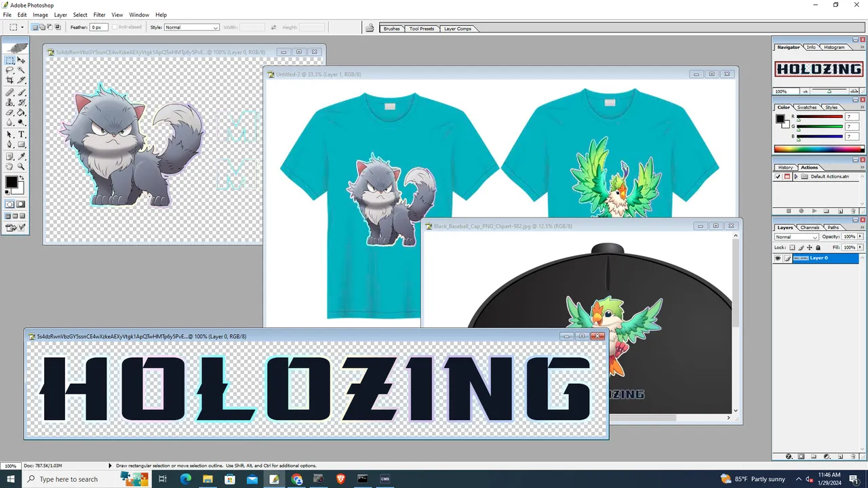This screenshot has width=868, height=488.
Task: Select the Type tool
Action: 21,134
